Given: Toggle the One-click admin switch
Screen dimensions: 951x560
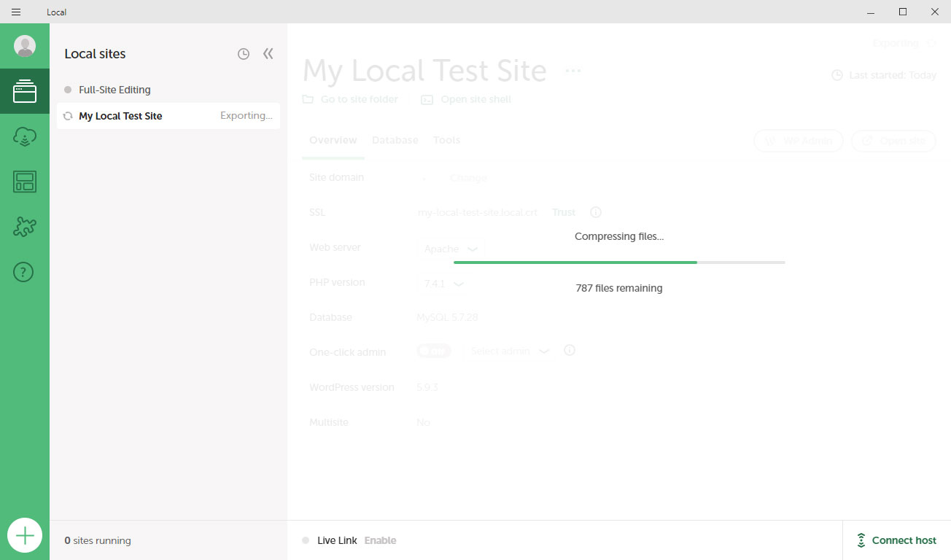Looking at the screenshot, I should pyautogui.click(x=434, y=351).
